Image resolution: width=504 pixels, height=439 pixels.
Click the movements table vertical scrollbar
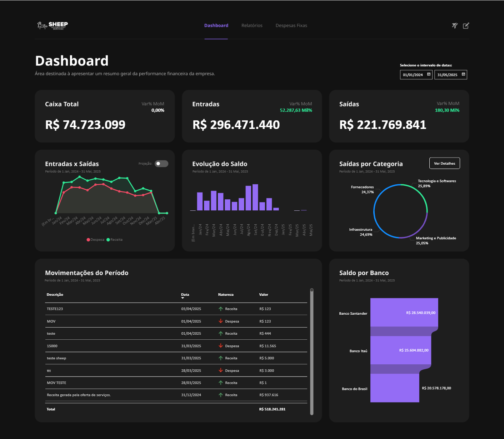312,352
